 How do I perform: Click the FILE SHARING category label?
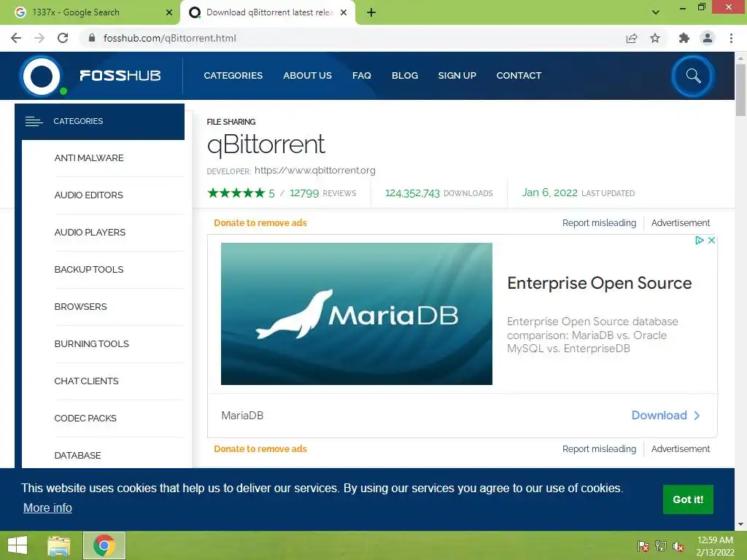(x=231, y=122)
